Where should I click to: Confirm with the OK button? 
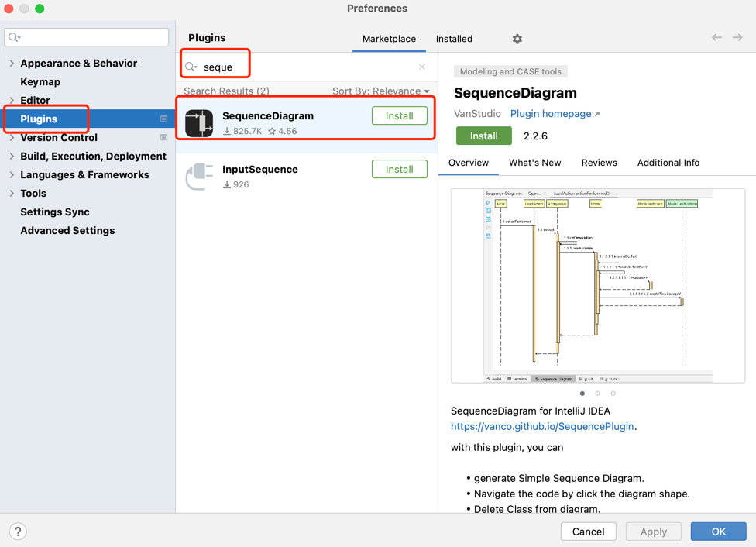pos(718,532)
